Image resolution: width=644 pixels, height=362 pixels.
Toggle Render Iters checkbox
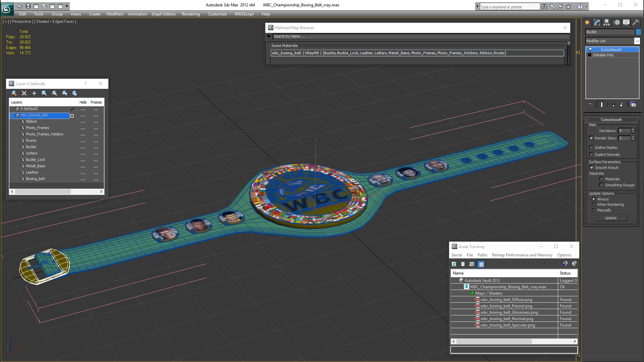pos(591,138)
